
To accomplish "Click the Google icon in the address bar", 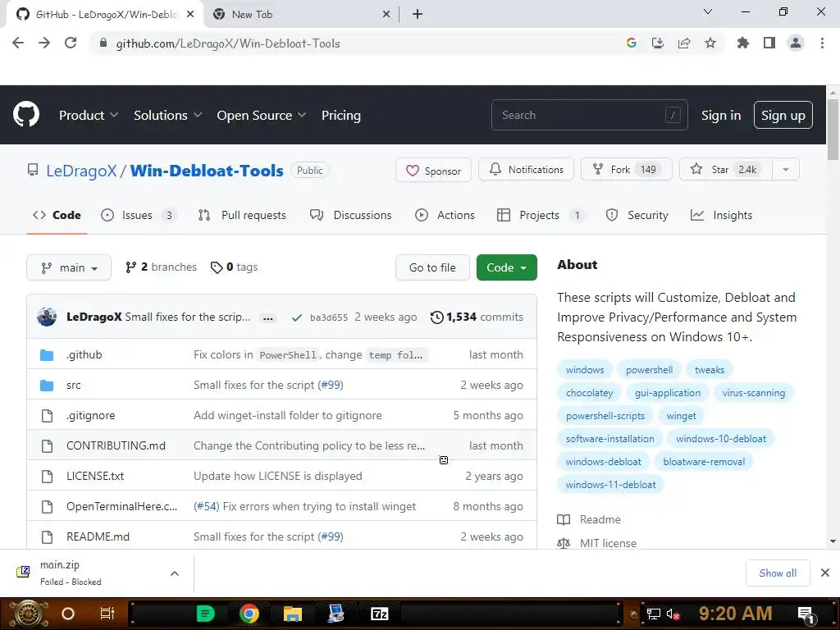I will tap(631, 43).
